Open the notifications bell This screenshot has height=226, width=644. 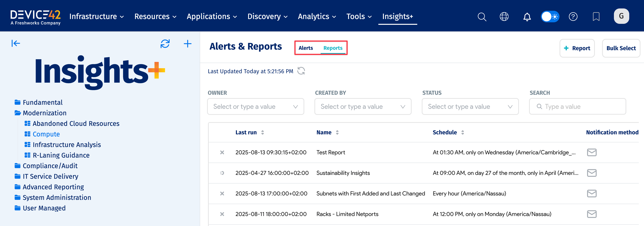(527, 17)
